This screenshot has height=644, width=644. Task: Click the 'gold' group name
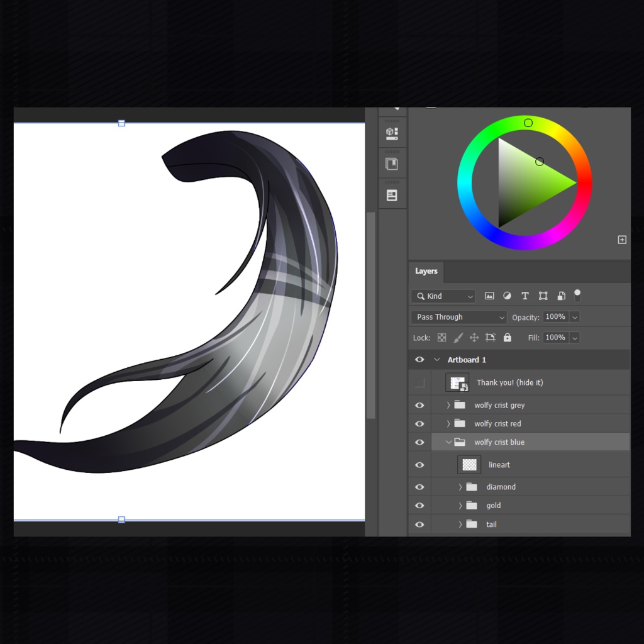tap(493, 506)
